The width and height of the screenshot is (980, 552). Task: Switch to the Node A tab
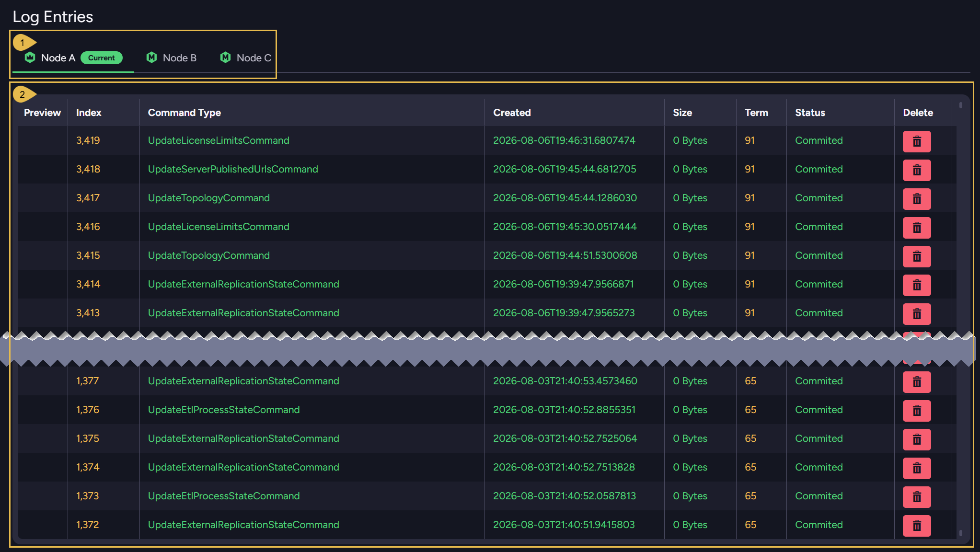tap(73, 58)
